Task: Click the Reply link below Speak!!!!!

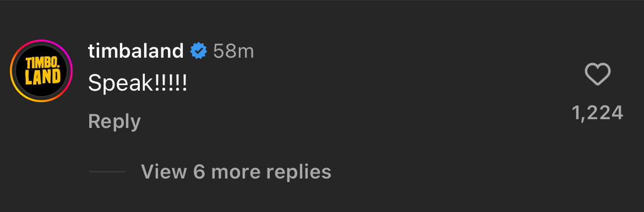Action: (x=114, y=122)
